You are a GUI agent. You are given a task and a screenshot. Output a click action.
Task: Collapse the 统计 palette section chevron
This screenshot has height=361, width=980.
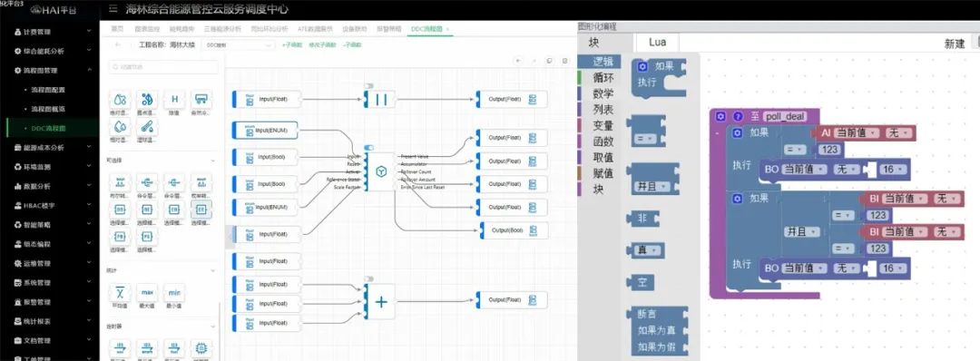[x=212, y=270]
